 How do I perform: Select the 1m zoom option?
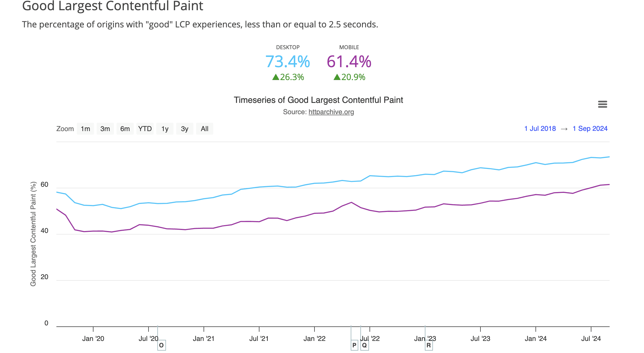tap(85, 129)
